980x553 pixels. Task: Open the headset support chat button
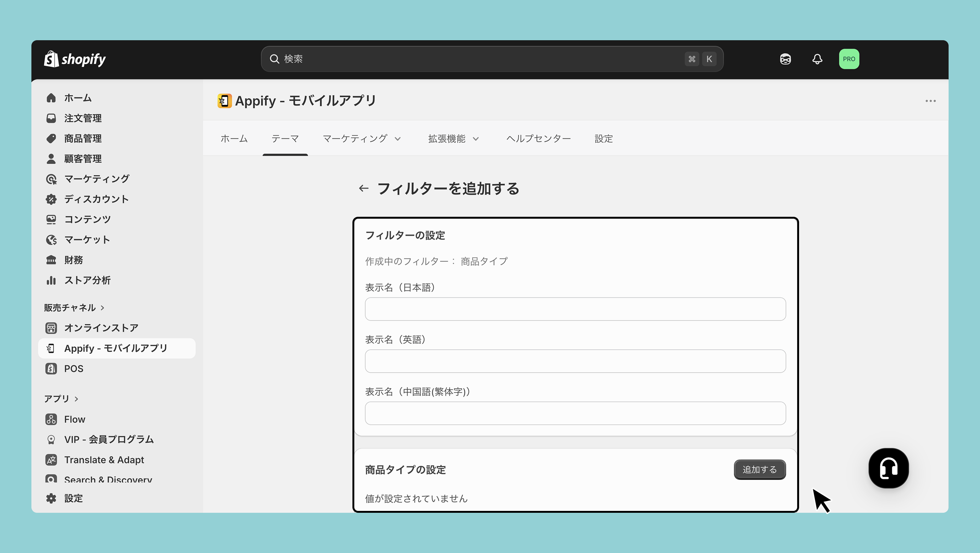pos(888,468)
